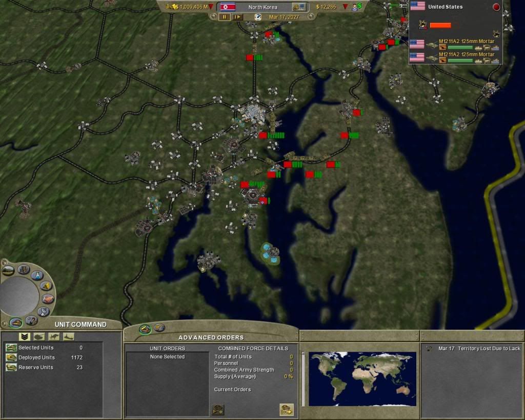Close battle panel with red circle button
525x420 pixels.
coord(496,7)
